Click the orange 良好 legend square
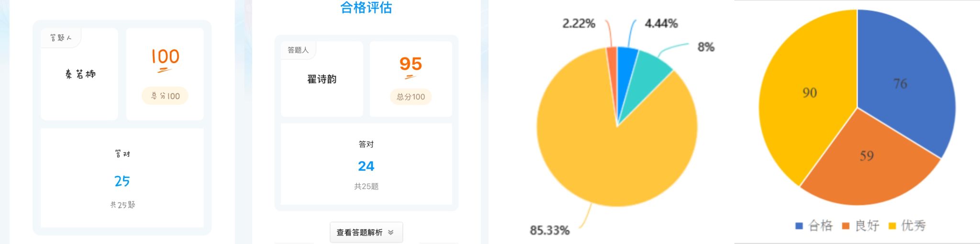 (x=846, y=226)
